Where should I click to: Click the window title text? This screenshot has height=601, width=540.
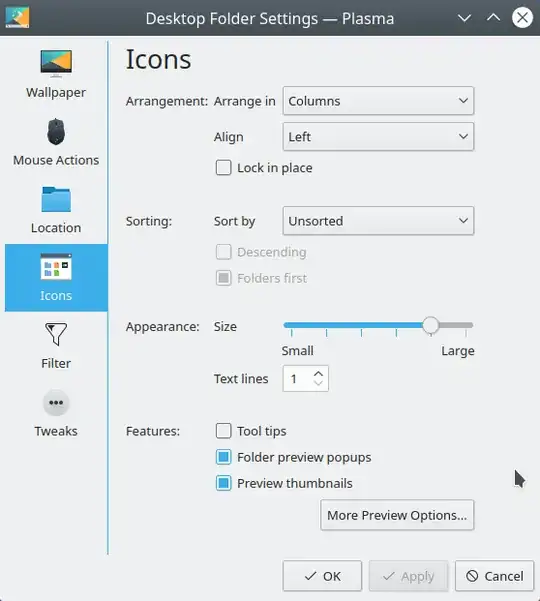270,18
